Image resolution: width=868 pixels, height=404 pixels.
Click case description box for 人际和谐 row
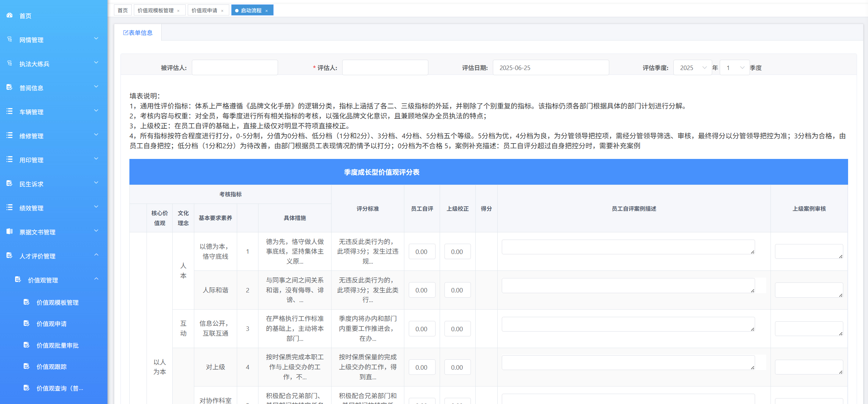pyautogui.click(x=628, y=286)
